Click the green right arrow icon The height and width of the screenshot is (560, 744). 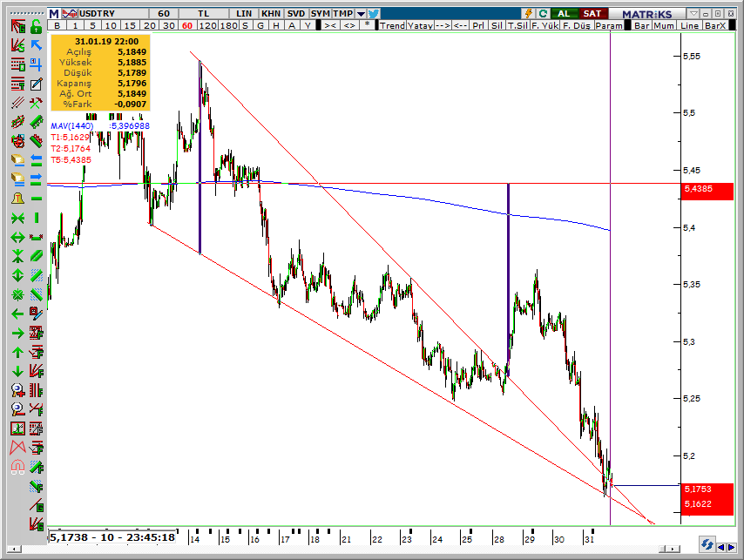click(17, 334)
